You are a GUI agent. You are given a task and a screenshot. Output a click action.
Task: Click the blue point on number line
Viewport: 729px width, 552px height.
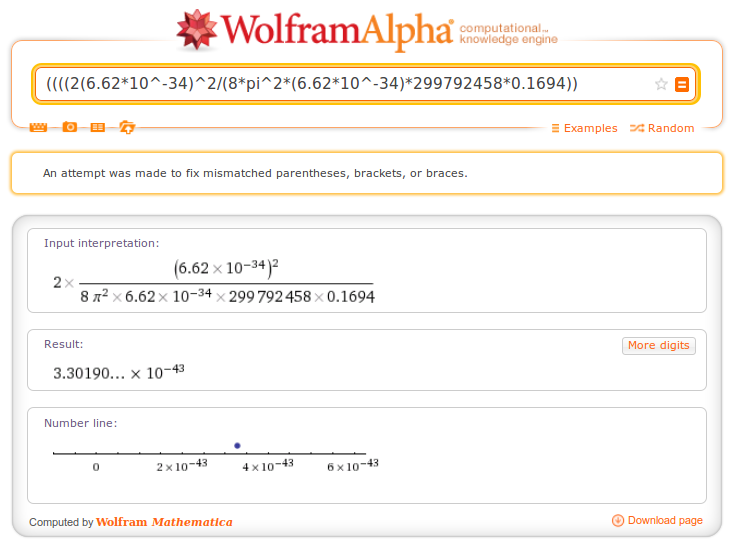pos(237,446)
